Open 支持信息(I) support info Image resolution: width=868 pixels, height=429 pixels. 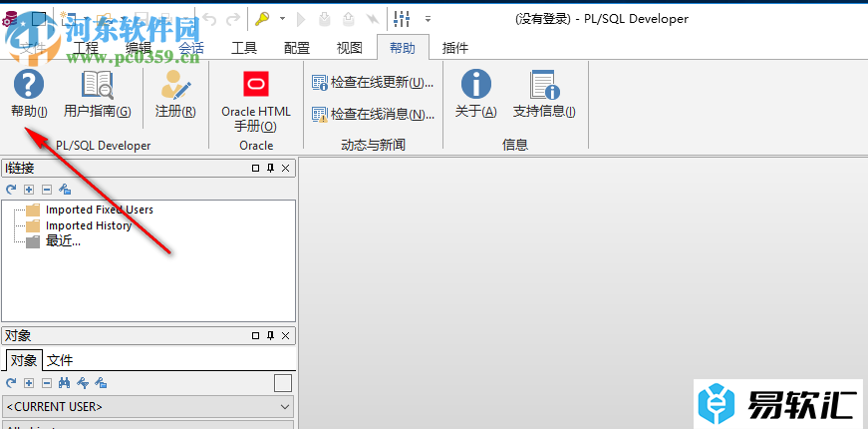click(544, 94)
